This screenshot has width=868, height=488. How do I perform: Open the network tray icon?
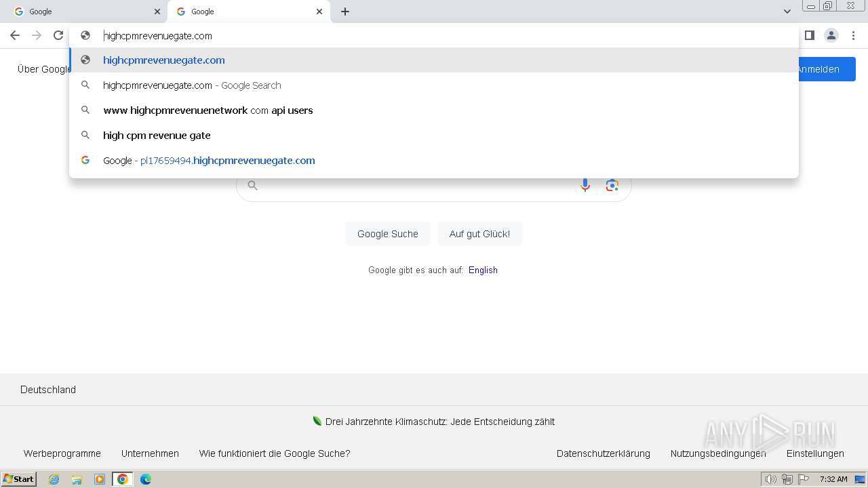click(787, 479)
